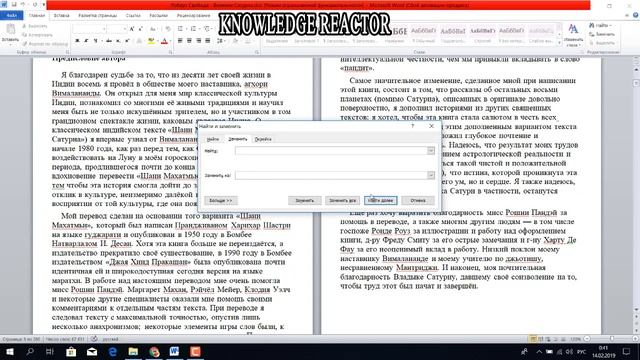Viewport: 640px width, 360px height.
Task: Open Chrome from the taskbar
Action: tap(154, 351)
